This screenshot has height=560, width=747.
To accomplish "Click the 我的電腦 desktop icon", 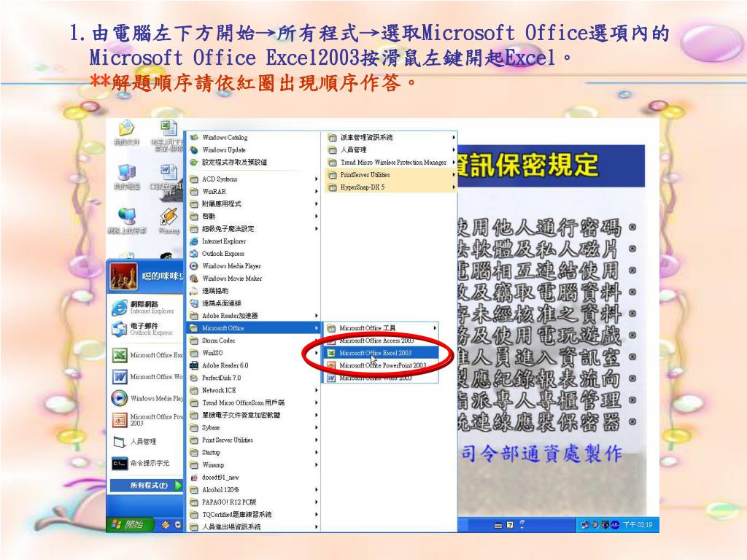I will 127,173.
